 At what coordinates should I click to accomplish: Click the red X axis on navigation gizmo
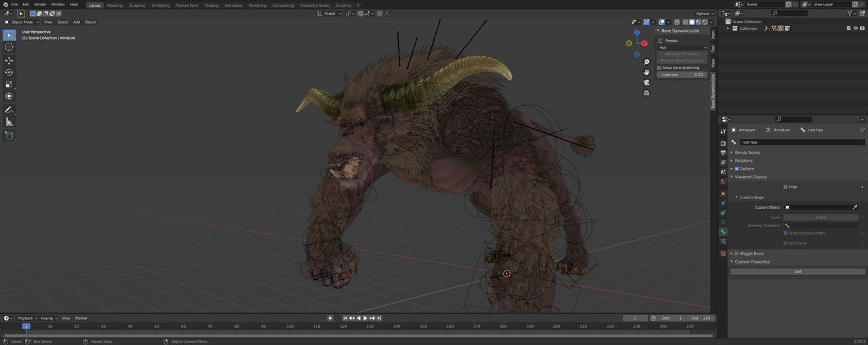(x=644, y=43)
